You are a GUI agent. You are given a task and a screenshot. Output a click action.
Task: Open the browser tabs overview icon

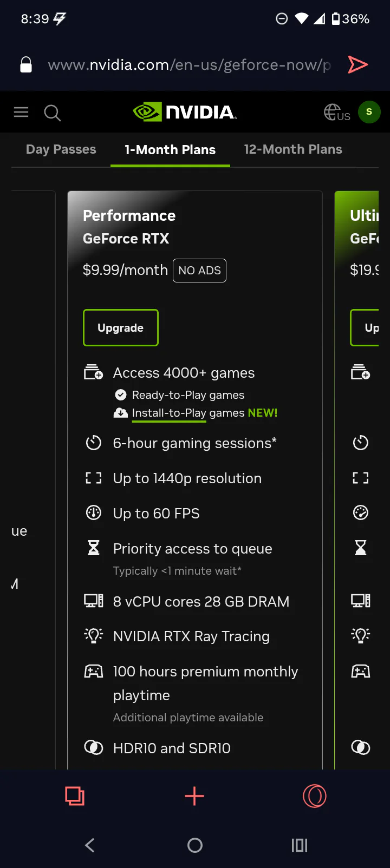click(x=75, y=796)
